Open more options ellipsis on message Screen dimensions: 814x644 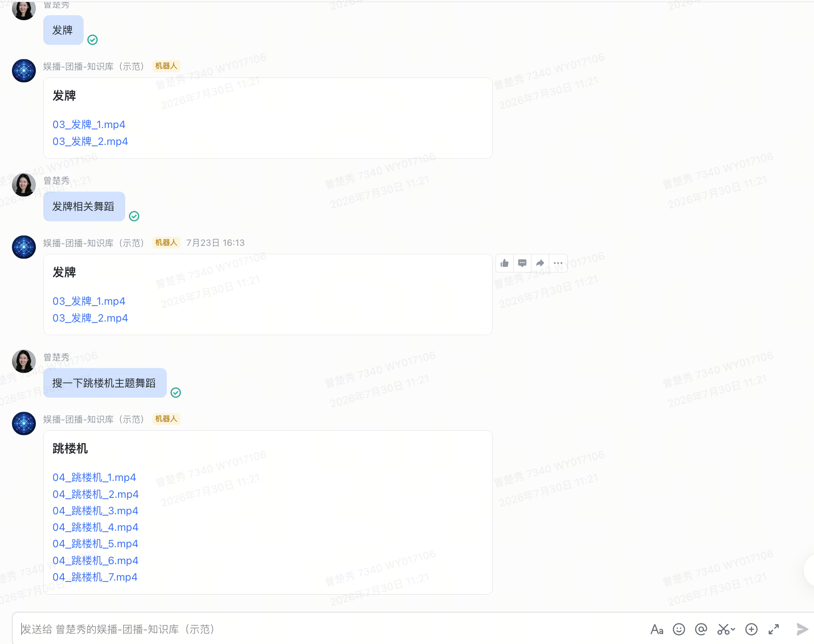point(558,263)
